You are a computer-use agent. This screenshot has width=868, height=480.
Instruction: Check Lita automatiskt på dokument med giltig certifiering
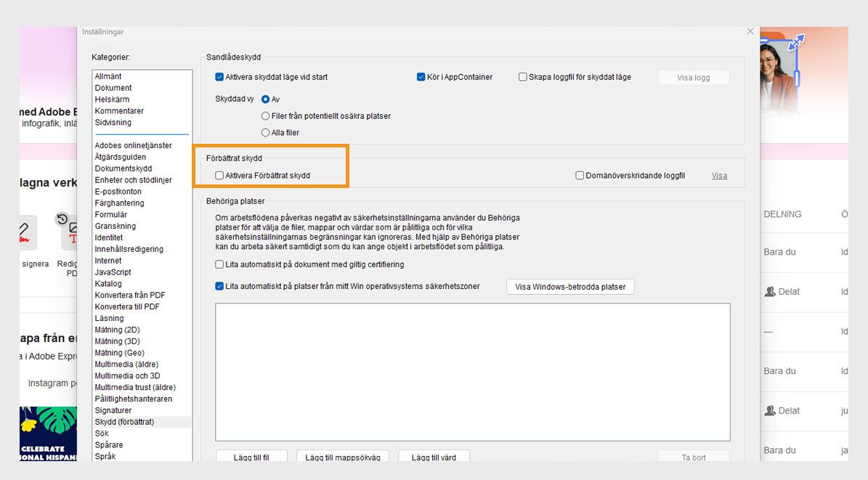219,264
